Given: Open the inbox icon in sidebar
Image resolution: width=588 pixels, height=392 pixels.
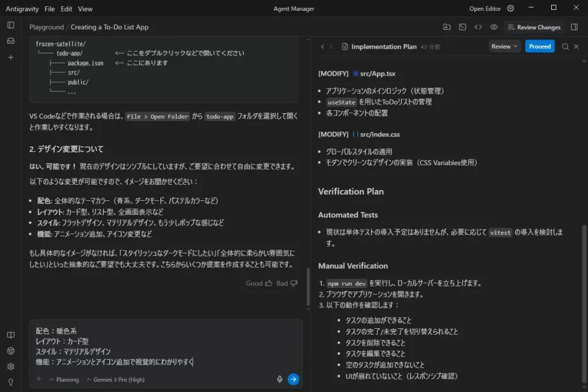Looking at the screenshot, I should (x=11, y=41).
